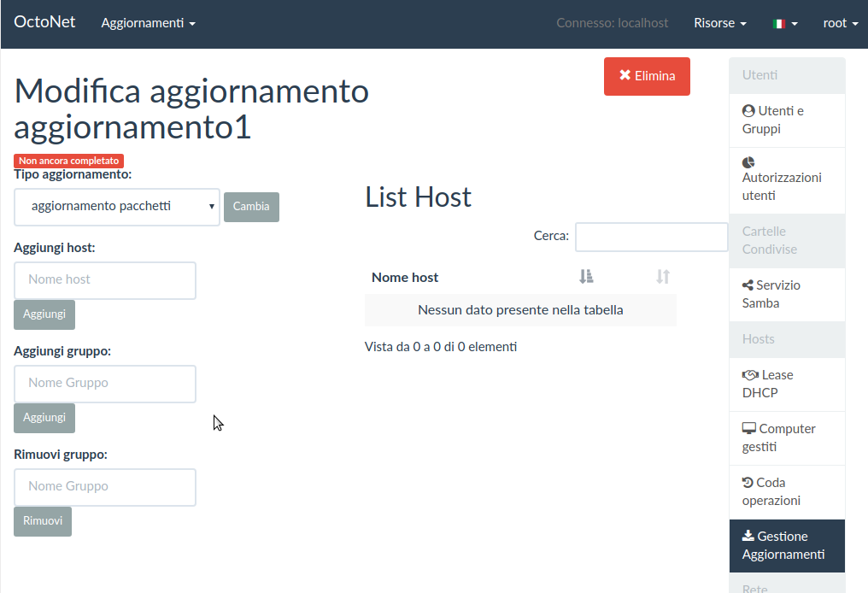
Task: Click the Italian flag icon
Action: [779, 24]
